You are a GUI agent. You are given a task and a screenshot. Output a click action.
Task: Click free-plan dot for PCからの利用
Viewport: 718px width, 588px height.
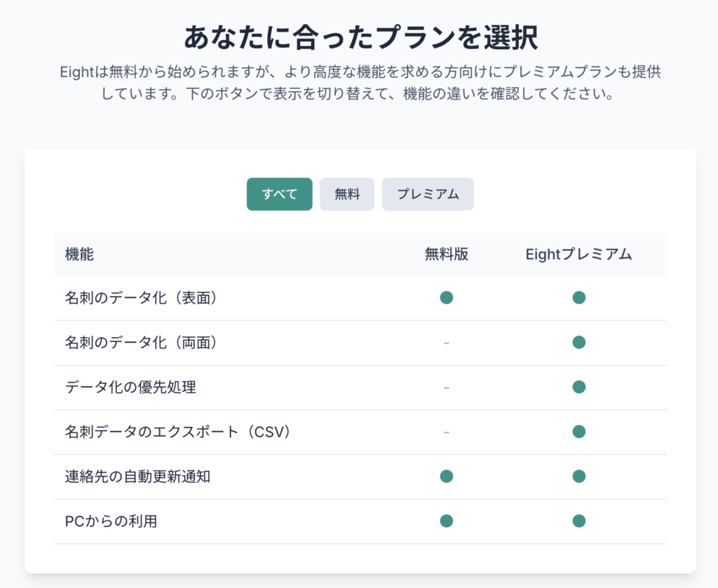[x=447, y=521]
